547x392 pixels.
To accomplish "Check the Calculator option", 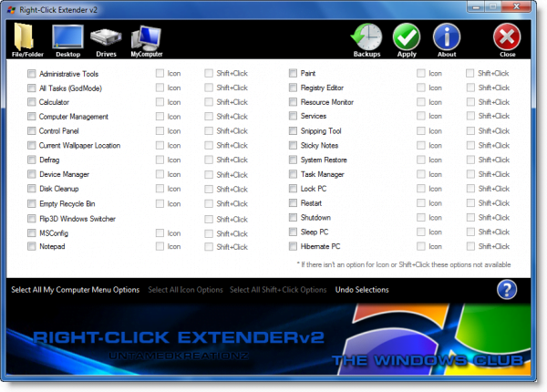I will [32, 102].
